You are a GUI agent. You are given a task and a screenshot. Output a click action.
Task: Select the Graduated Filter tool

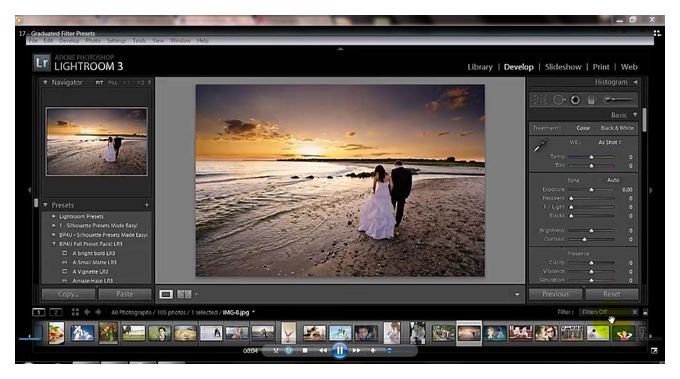pos(591,100)
